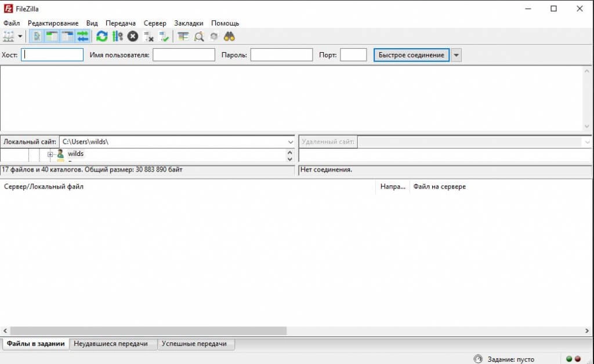Click the Задание: пусто status text

[x=510, y=359]
